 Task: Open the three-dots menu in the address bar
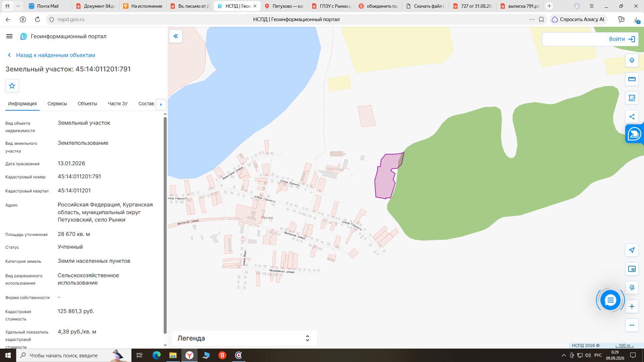click(532, 19)
